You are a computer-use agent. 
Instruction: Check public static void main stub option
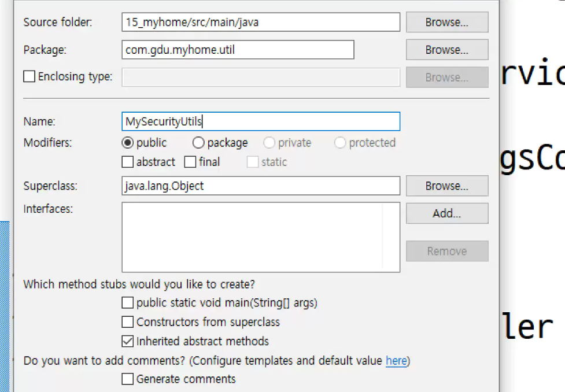[128, 302]
